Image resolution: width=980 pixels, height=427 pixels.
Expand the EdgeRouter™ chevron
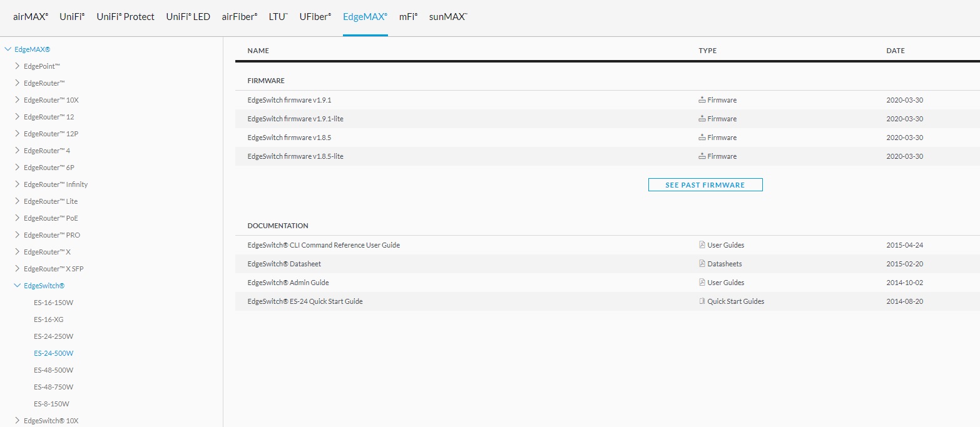pyautogui.click(x=18, y=83)
